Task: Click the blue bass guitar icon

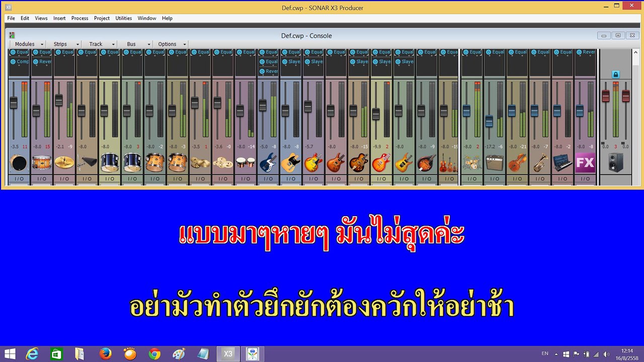Action: [x=268, y=163]
